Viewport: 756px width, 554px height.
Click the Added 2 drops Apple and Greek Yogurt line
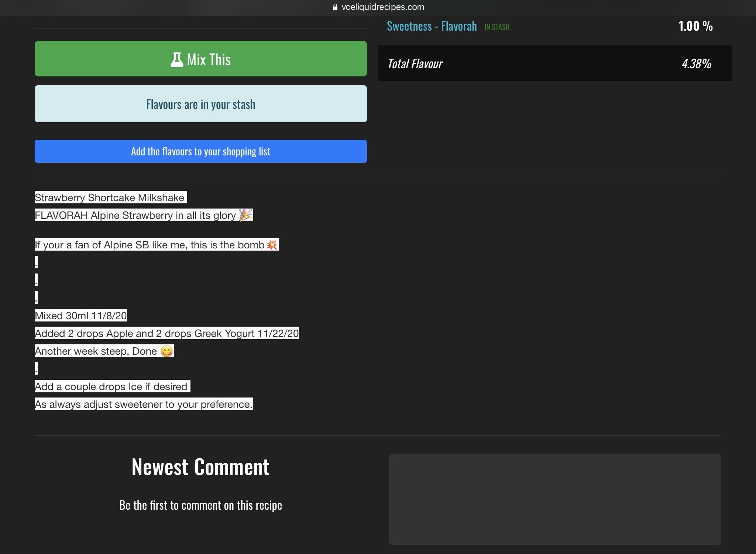coord(167,333)
